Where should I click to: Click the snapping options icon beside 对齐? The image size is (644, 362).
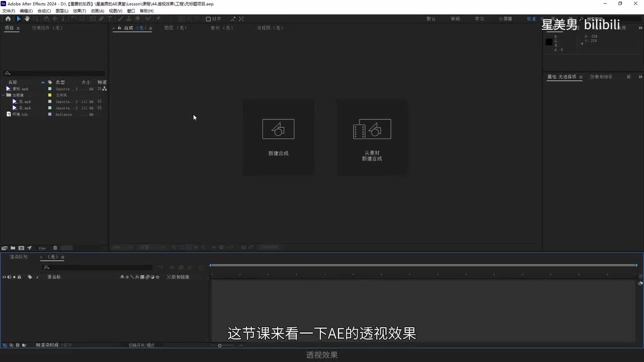pos(233,19)
